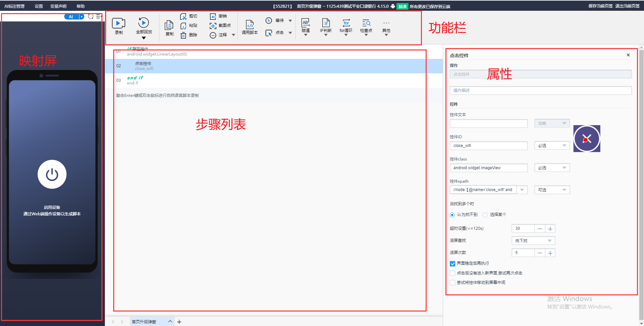Click the 复制 copy icon
Image resolution: width=644 pixels, height=326 pixels.
coord(169,25)
